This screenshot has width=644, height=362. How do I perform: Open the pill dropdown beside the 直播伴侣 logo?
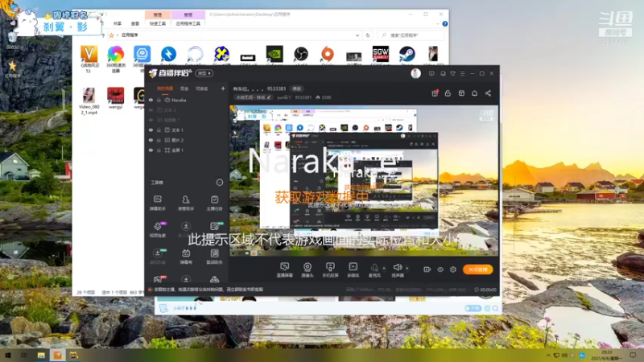[204, 73]
